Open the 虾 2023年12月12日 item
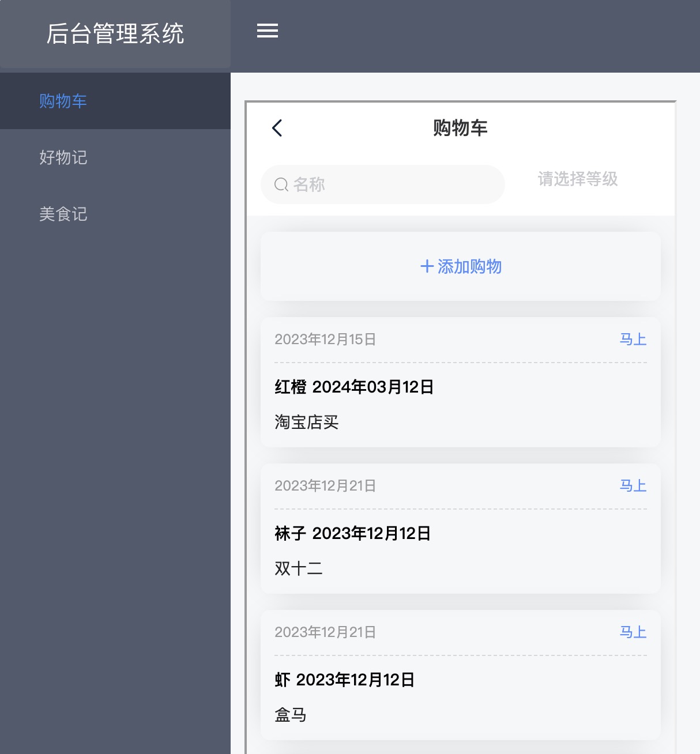 [345, 680]
